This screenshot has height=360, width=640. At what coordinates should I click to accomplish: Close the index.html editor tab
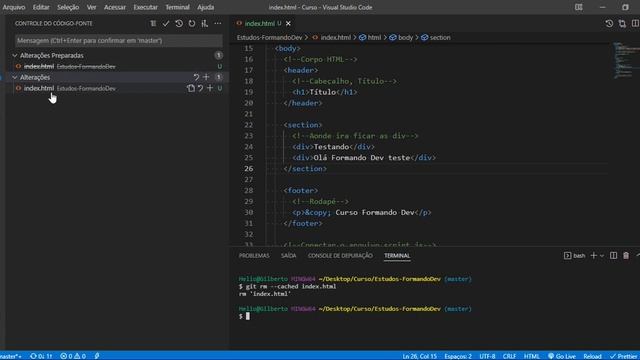click(x=288, y=24)
